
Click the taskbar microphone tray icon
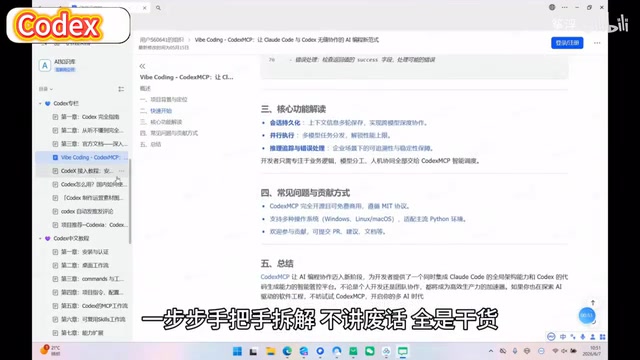515,351
